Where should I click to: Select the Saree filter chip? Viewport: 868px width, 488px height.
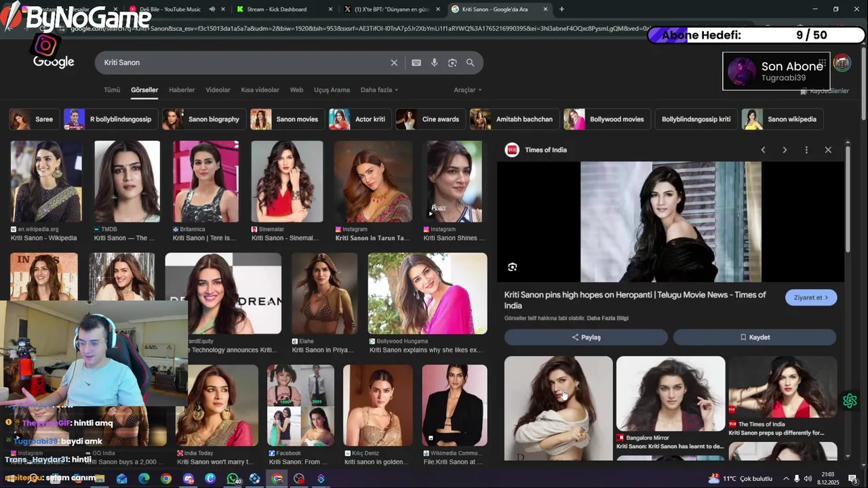point(35,119)
